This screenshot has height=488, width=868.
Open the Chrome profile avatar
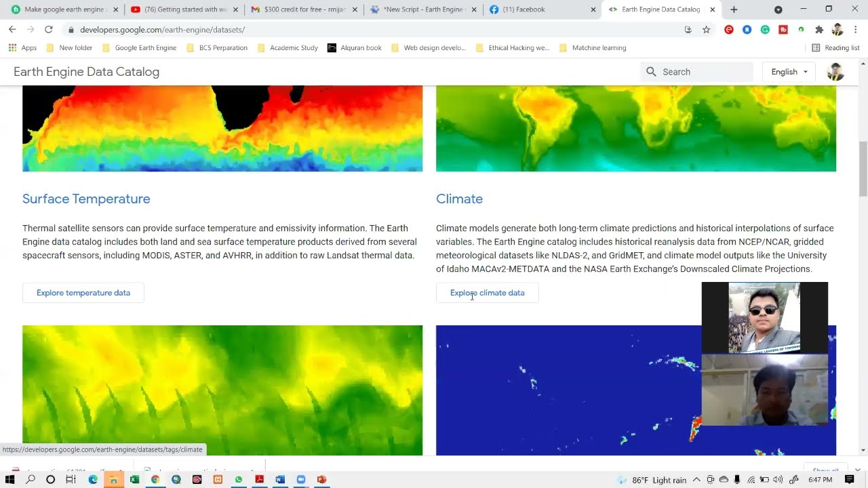click(x=837, y=30)
